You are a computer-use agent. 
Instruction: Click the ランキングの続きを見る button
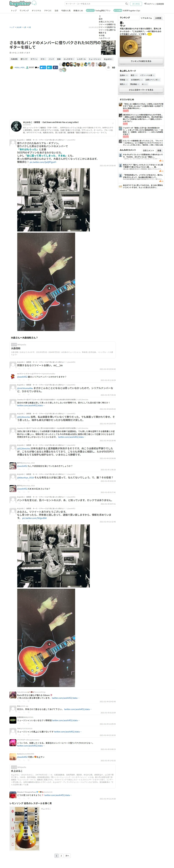tap(141, 61)
